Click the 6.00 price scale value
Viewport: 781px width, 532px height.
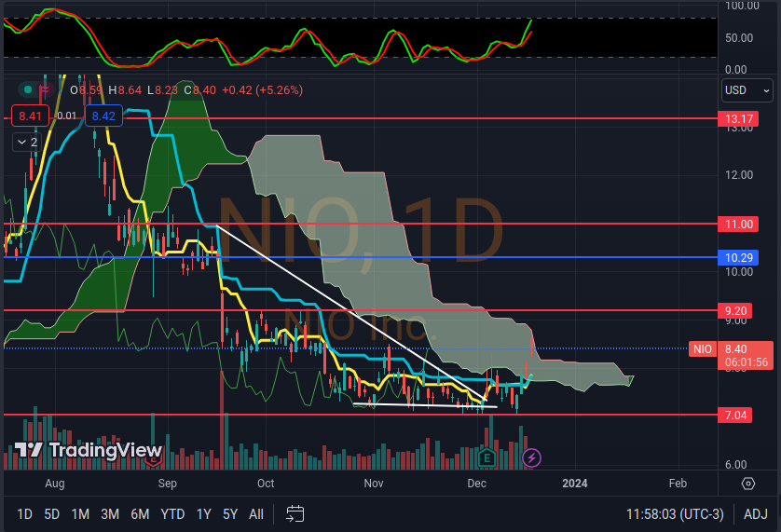pyautogui.click(x=735, y=464)
